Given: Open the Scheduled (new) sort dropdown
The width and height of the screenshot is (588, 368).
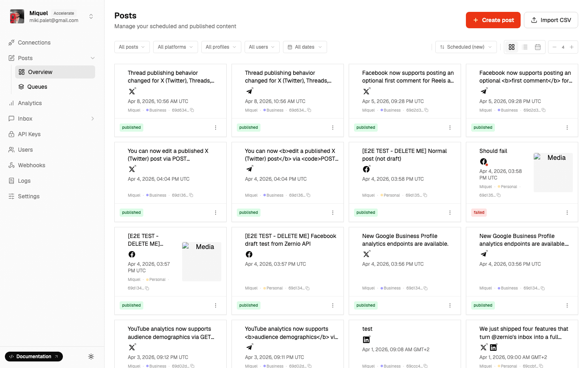Looking at the screenshot, I should (466, 47).
